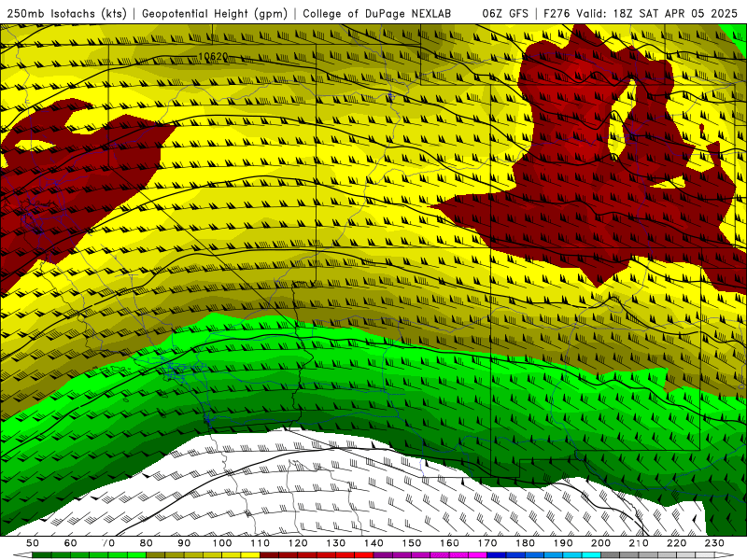
Task: Select the darkest red legend swatch after 110
Action: click(269, 555)
